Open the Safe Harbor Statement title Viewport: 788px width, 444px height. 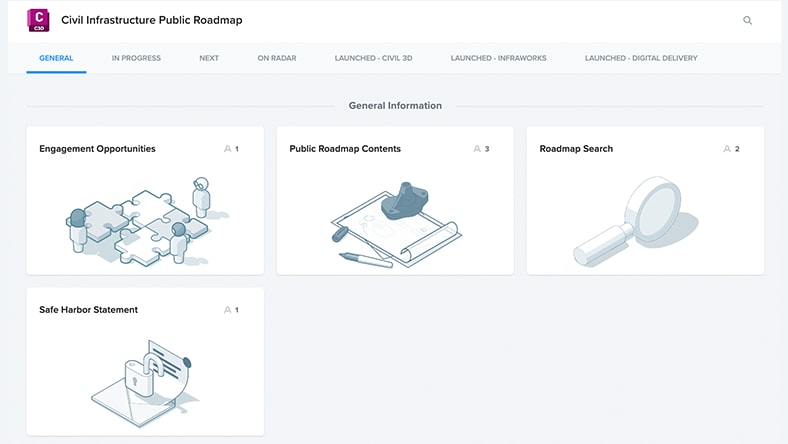(x=88, y=310)
